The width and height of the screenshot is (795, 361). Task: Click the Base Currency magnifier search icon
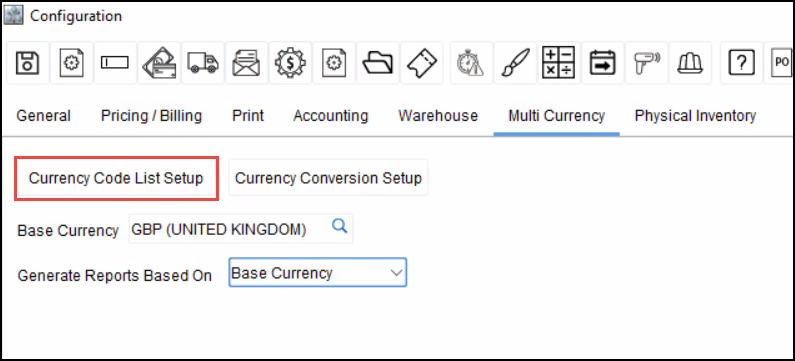[340, 227]
